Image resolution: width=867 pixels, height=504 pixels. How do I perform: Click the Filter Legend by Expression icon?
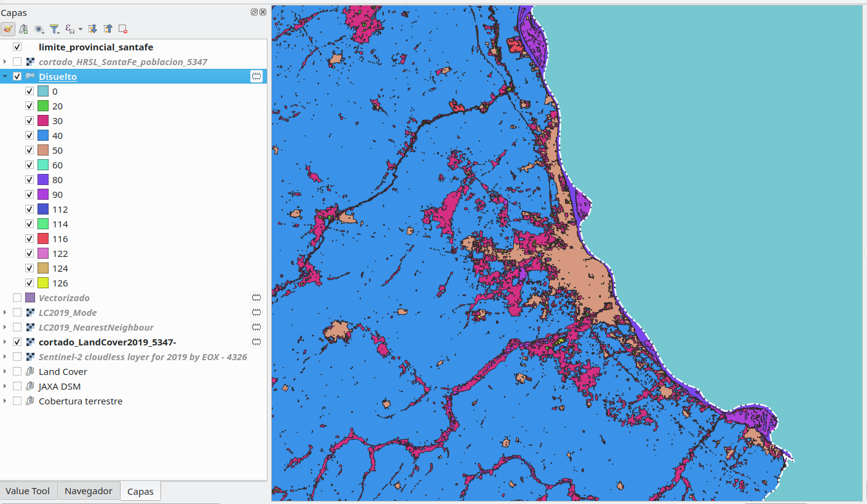pos(69,29)
